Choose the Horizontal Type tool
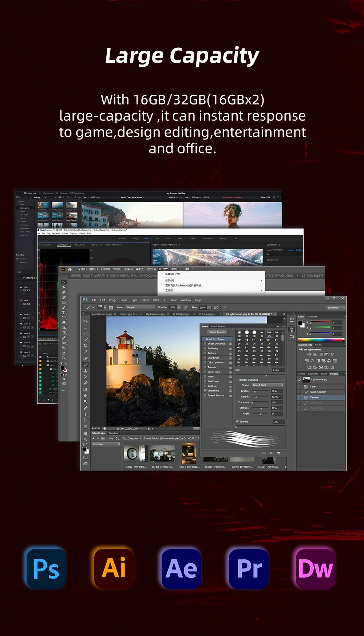 [86, 414]
